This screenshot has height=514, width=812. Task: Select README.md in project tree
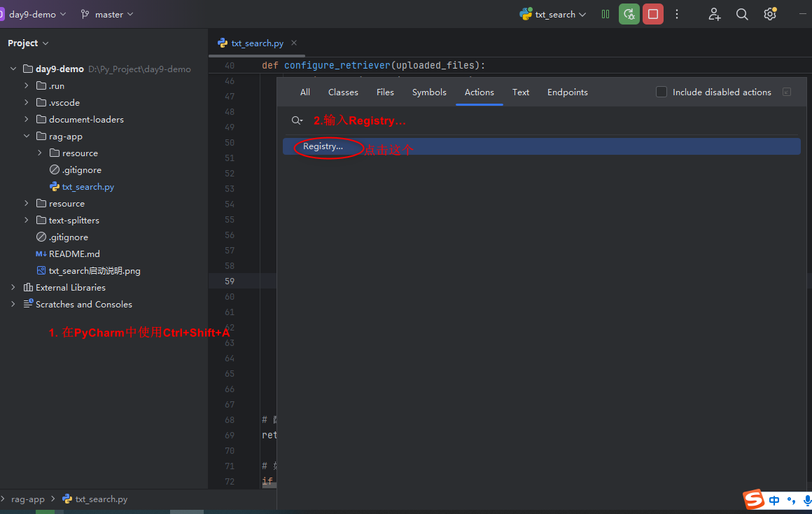pos(74,254)
